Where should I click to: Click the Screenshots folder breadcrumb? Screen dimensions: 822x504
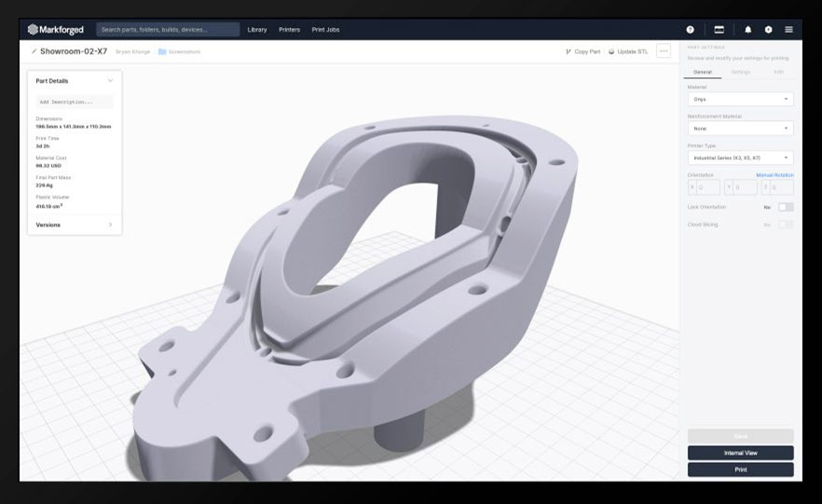[184, 52]
